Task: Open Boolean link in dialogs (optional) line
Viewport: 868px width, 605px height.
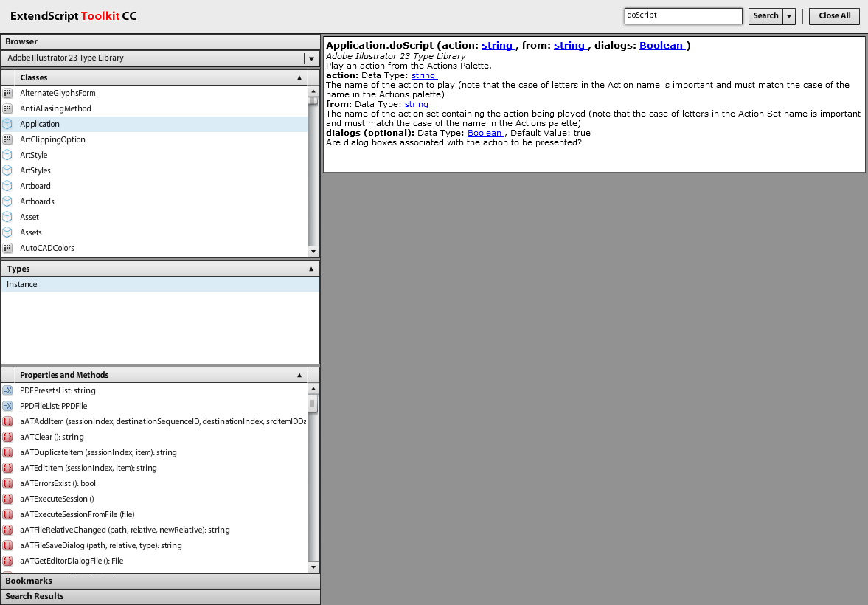Action: 486,133
